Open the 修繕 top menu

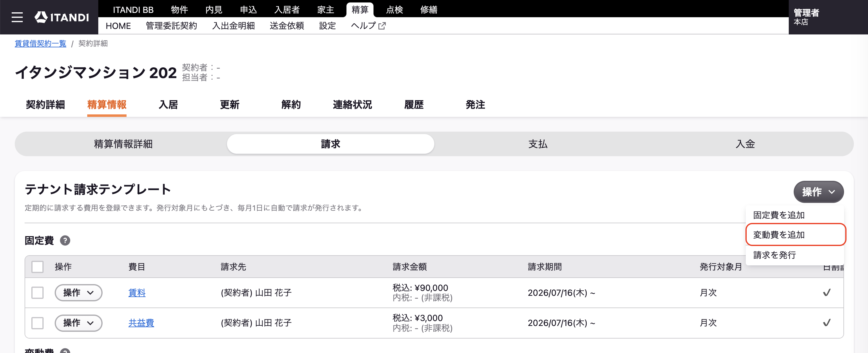pyautogui.click(x=428, y=10)
